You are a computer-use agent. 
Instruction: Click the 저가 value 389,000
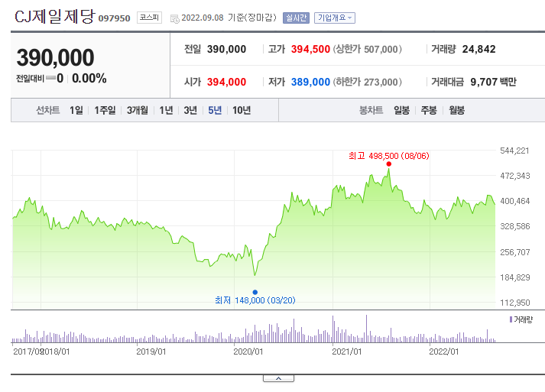click(310, 82)
